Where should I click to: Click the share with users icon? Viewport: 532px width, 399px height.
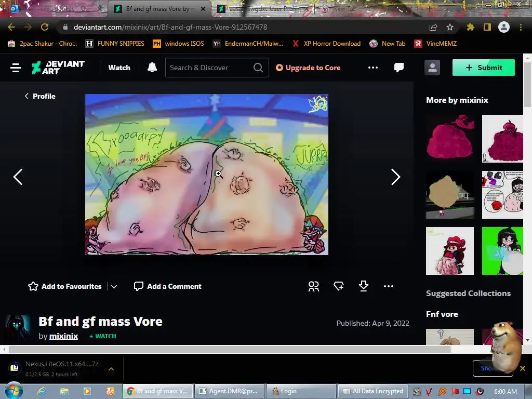pyautogui.click(x=313, y=286)
